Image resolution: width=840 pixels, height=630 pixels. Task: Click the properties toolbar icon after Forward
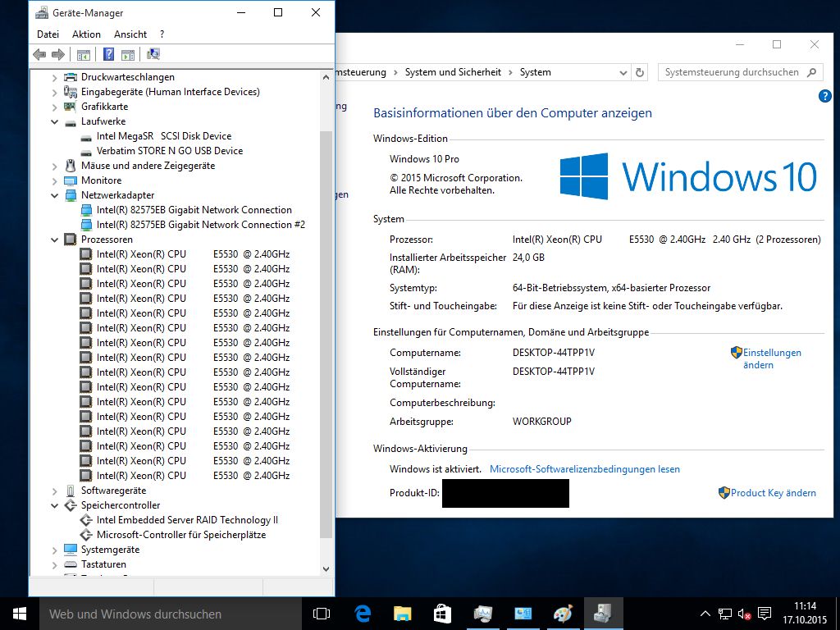click(83, 54)
